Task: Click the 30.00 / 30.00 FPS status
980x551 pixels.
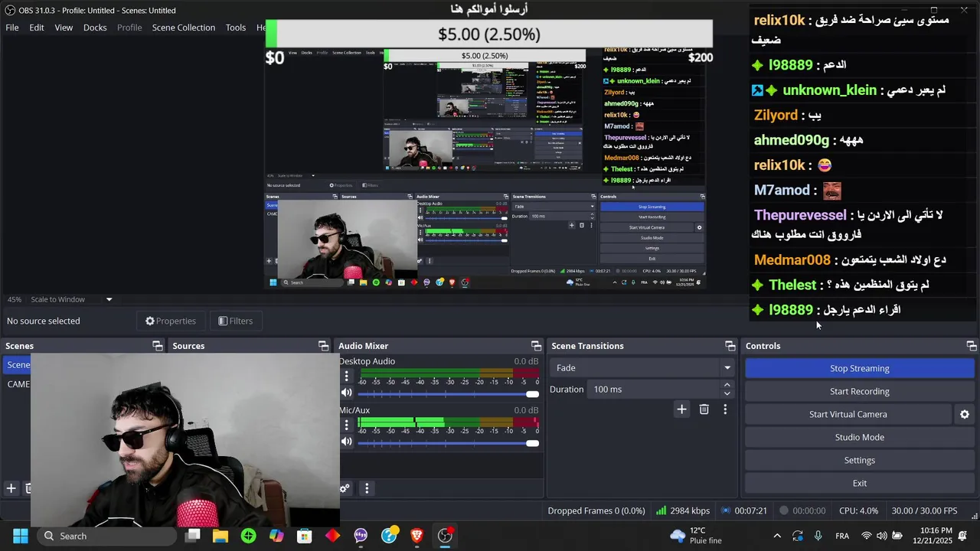Action: point(924,510)
